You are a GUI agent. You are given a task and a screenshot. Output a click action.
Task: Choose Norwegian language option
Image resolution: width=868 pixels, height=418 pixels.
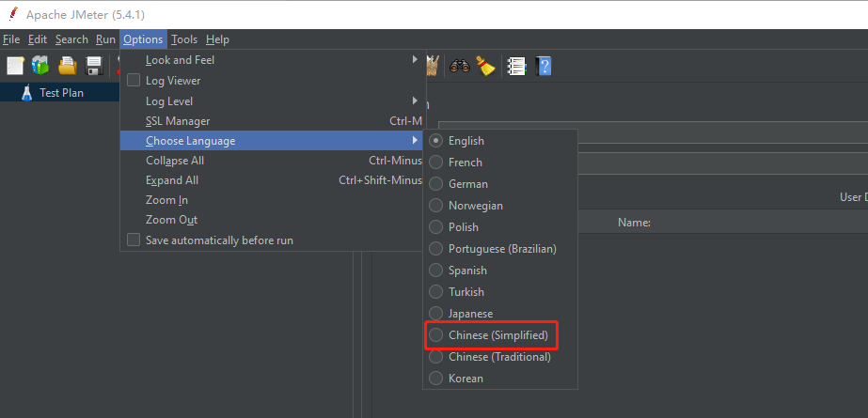coord(501,206)
